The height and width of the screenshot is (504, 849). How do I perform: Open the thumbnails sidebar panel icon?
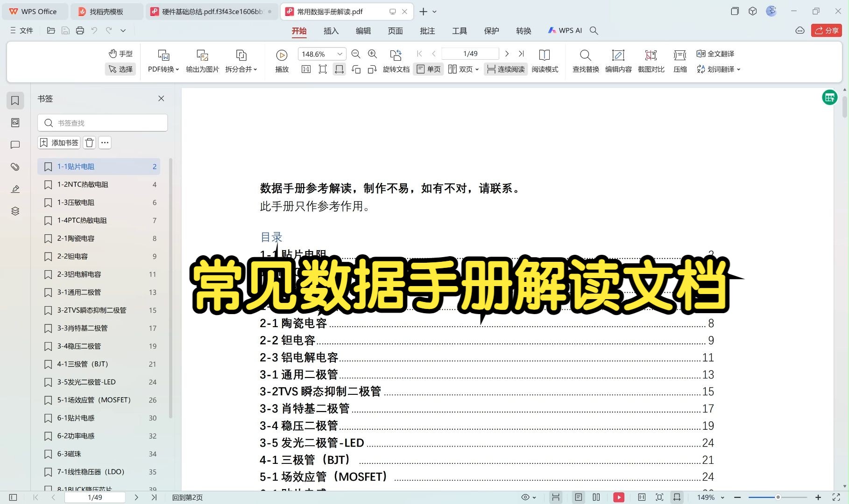coord(15,122)
